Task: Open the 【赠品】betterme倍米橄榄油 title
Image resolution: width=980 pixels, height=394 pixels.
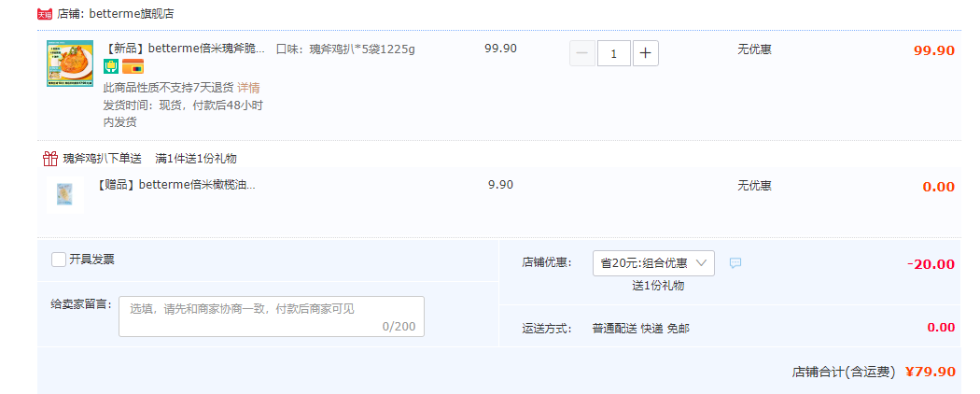Action: pos(177,185)
